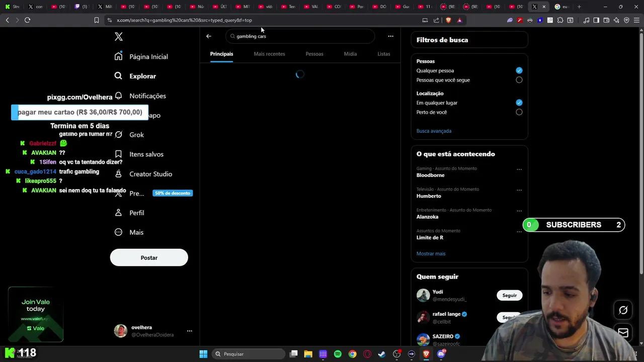Open new browser tab with plus

(579, 7)
